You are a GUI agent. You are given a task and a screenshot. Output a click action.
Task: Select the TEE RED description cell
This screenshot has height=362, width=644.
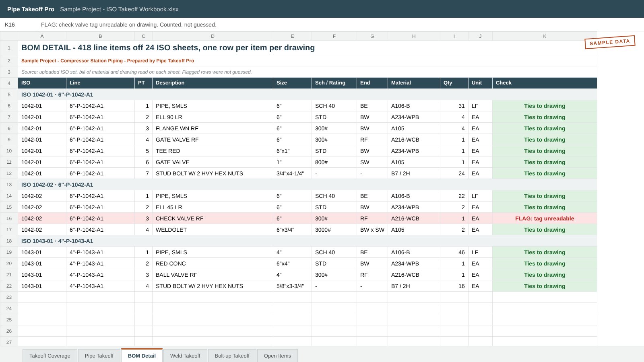(x=213, y=151)
